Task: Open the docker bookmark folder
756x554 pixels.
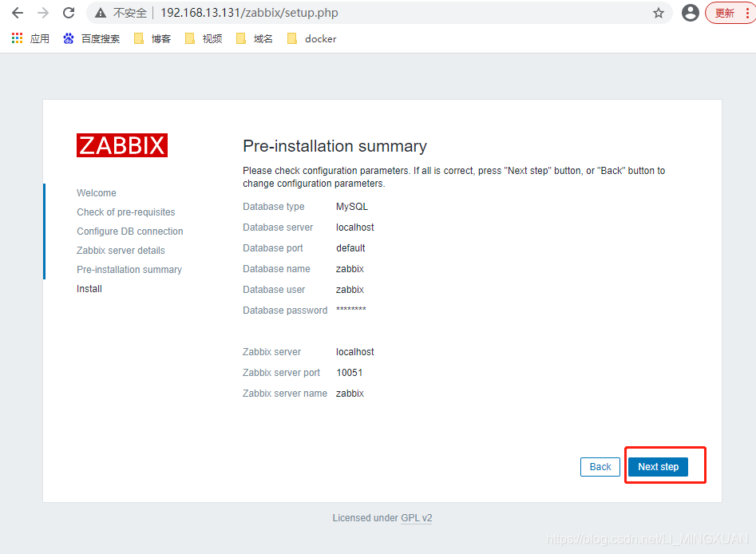Action: (x=311, y=38)
